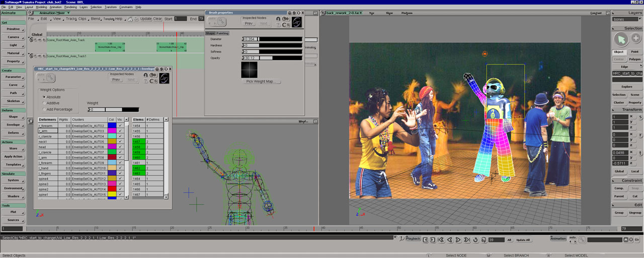Click the audio headphones icon in playback bar

pyautogui.click(x=484, y=240)
